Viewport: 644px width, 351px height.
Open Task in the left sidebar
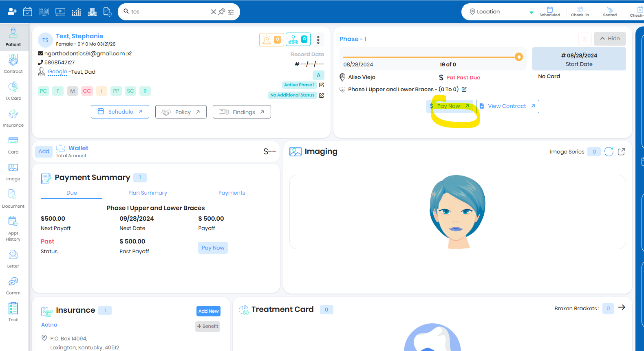(x=13, y=312)
